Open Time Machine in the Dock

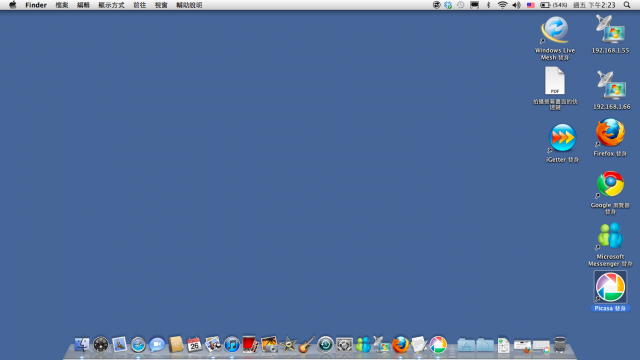[325, 344]
